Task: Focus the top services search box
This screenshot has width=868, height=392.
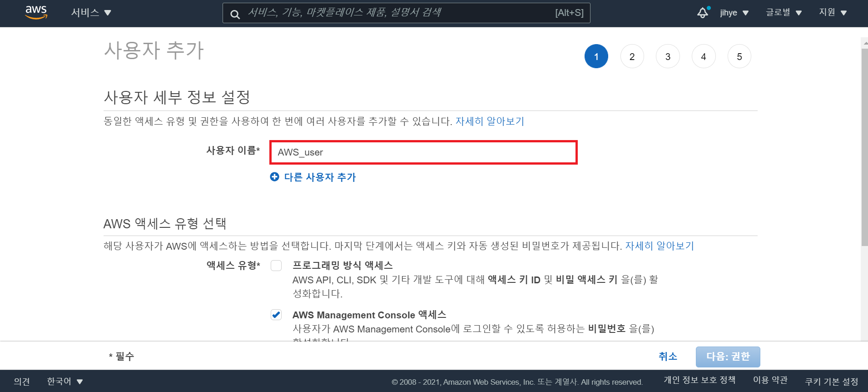Action: click(x=407, y=13)
